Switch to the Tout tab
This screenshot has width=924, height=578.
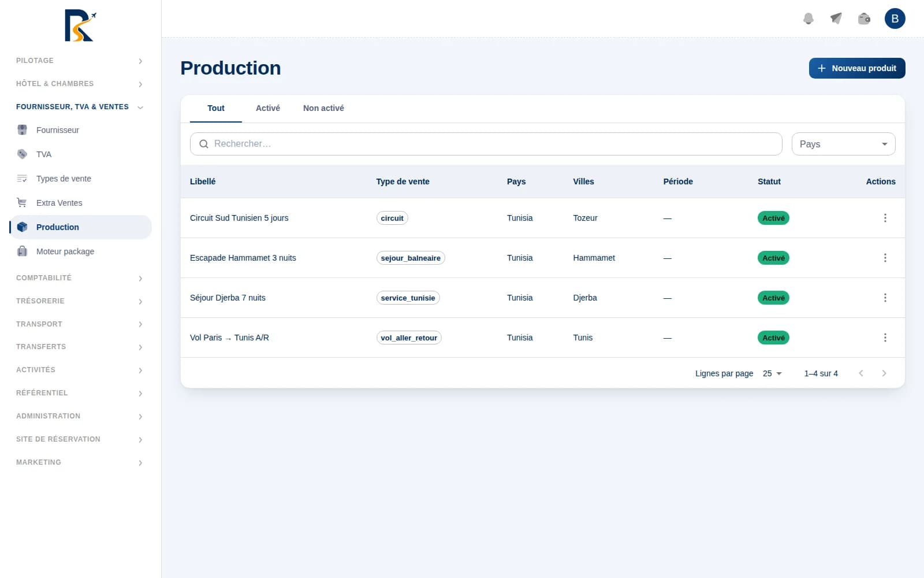[216, 108]
